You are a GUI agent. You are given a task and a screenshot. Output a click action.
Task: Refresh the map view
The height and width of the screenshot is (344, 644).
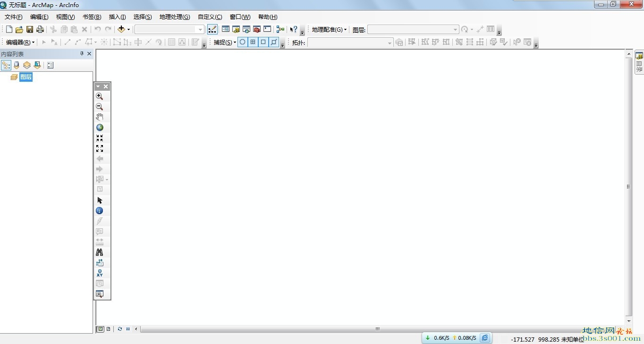pyautogui.click(x=120, y=329)
